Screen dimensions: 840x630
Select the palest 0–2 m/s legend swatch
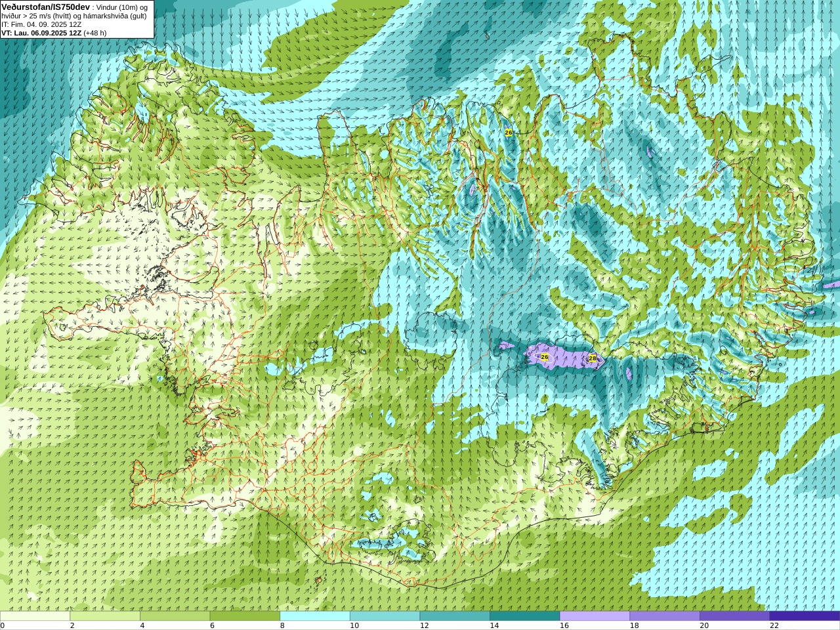(x=35, y=616)
